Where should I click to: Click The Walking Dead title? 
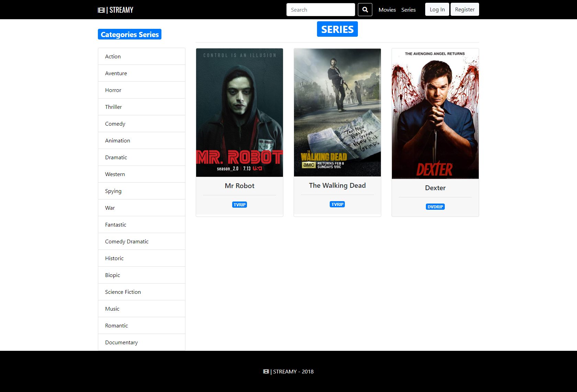tap(337, 185)
